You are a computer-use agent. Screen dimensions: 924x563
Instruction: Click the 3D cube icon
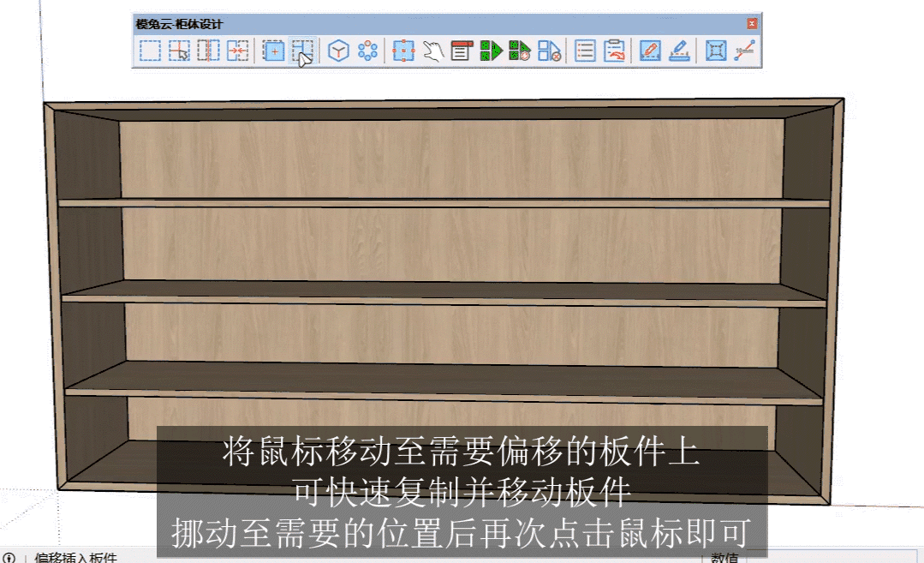[x=339, y=51]
